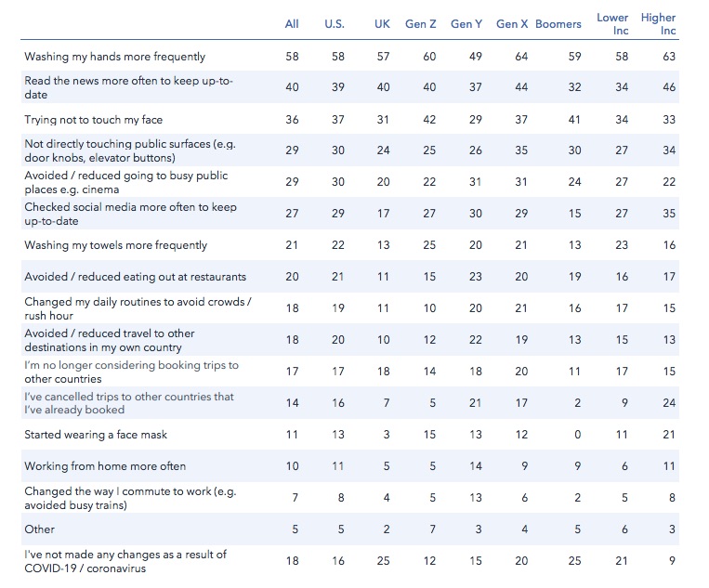Click the 'UK' column header
709x588 pixels.
pyautogui.click(x=382, y=24)
